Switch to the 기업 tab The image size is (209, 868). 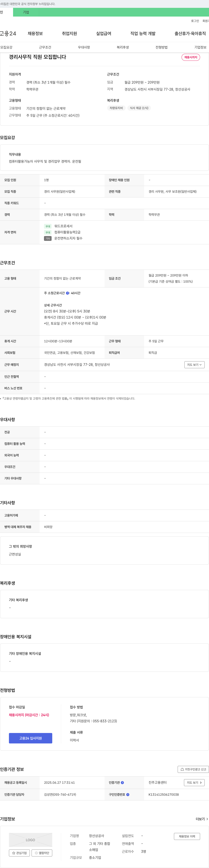[26, 12]
